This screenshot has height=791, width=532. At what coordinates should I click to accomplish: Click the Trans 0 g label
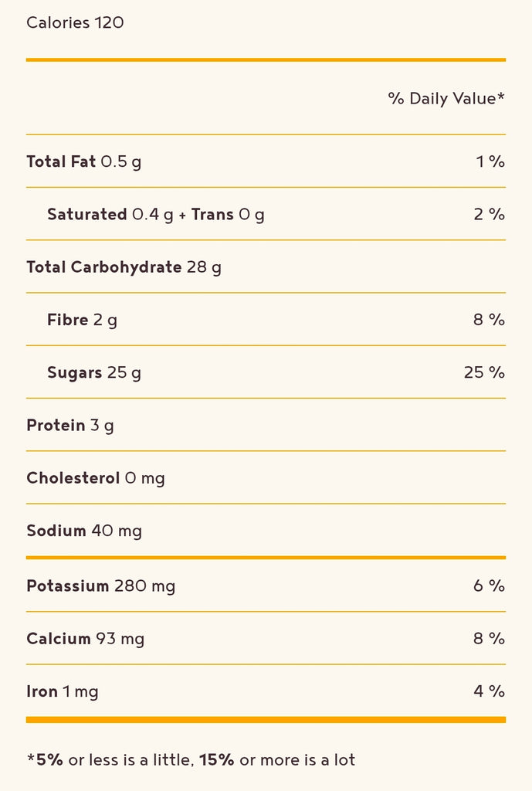[x=228, y=215]
